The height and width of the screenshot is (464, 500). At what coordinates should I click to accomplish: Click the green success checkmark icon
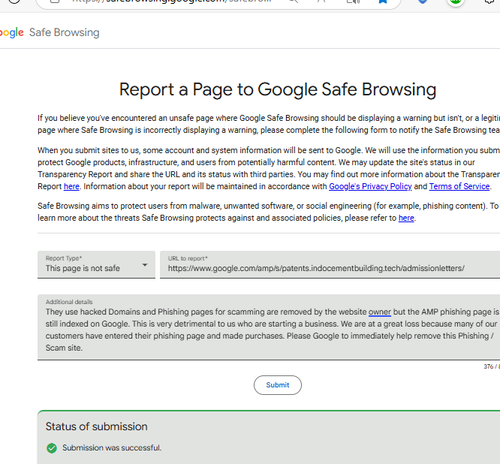52,448
